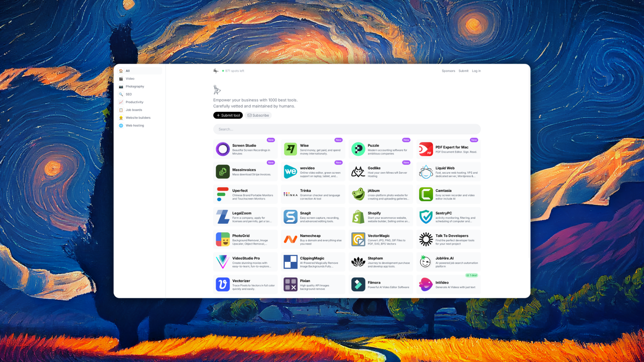Click the Submit link in header
The image size is (644, 362).
point(464,71)
